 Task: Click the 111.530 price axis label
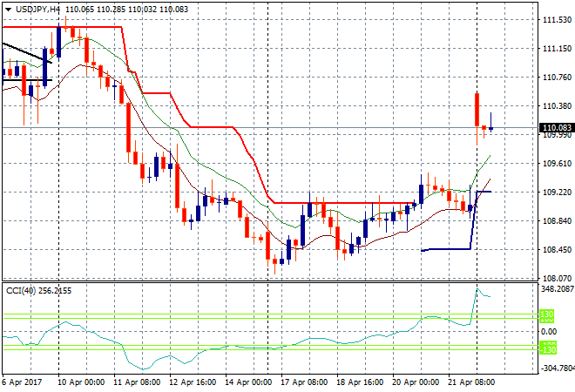tap(557, 20)
